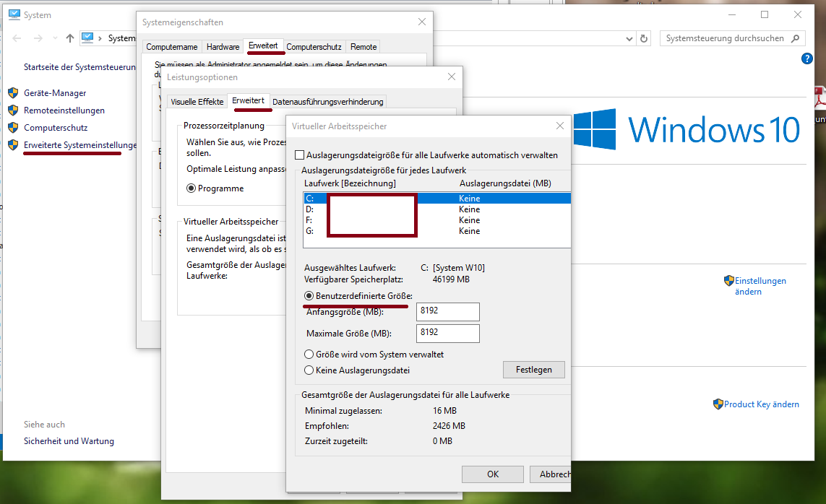Maximize the System window
Screen dimensions: 826x504
[765, 14]
